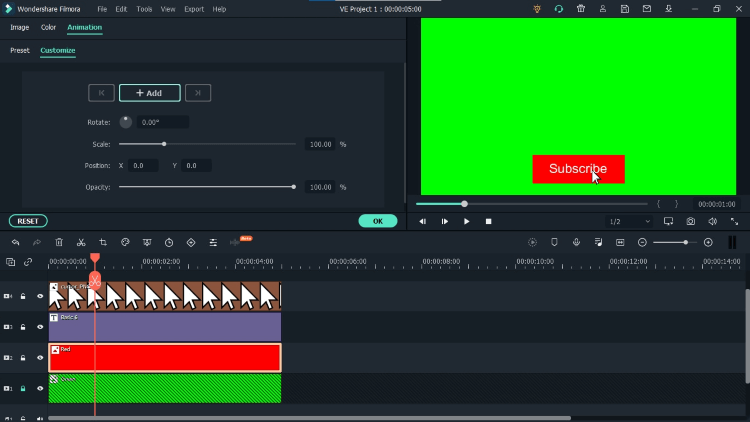Image resolution: width=750 pixels, height=422 pixels.
Task: Switch to the Color tab
Action: [x=48, y=27]
